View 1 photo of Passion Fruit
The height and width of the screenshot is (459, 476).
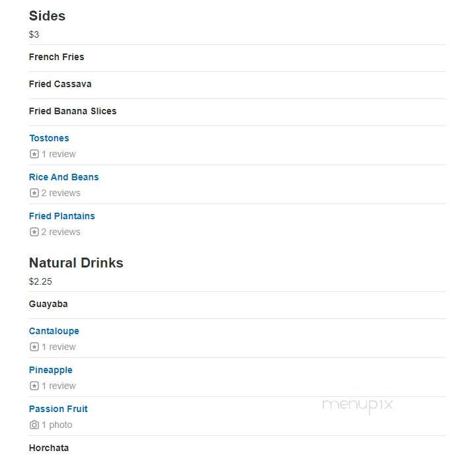(x=57, y=425)
